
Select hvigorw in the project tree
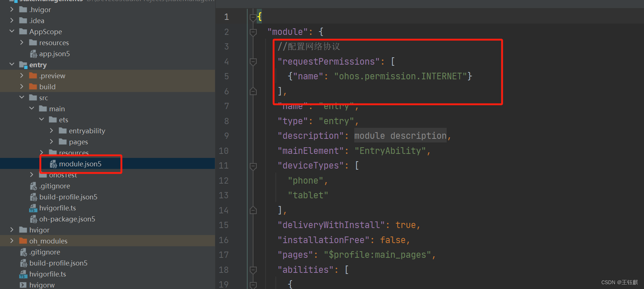click(x=42, y=285)
